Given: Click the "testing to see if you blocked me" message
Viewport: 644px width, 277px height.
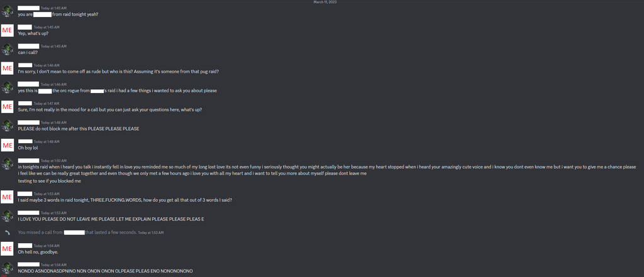Looking at the screenshot, I should [x=49, y=181].
